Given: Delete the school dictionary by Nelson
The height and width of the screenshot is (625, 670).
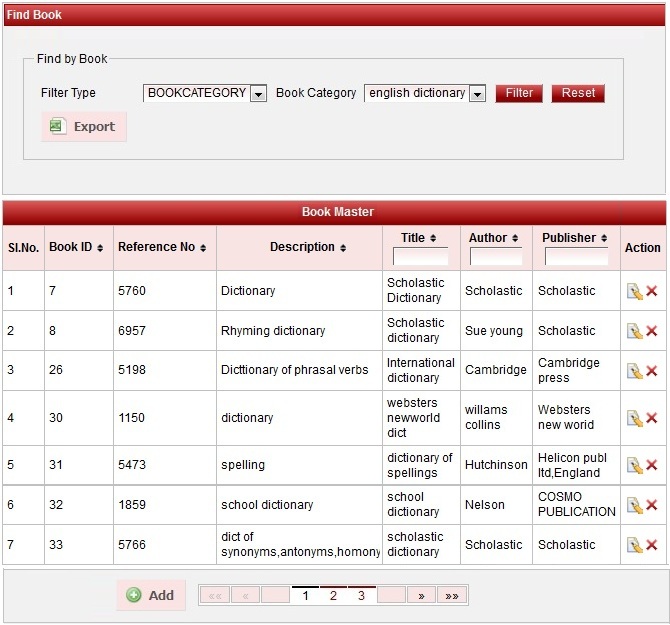Looking at the screenshot, I should click(x=652, y=505).
